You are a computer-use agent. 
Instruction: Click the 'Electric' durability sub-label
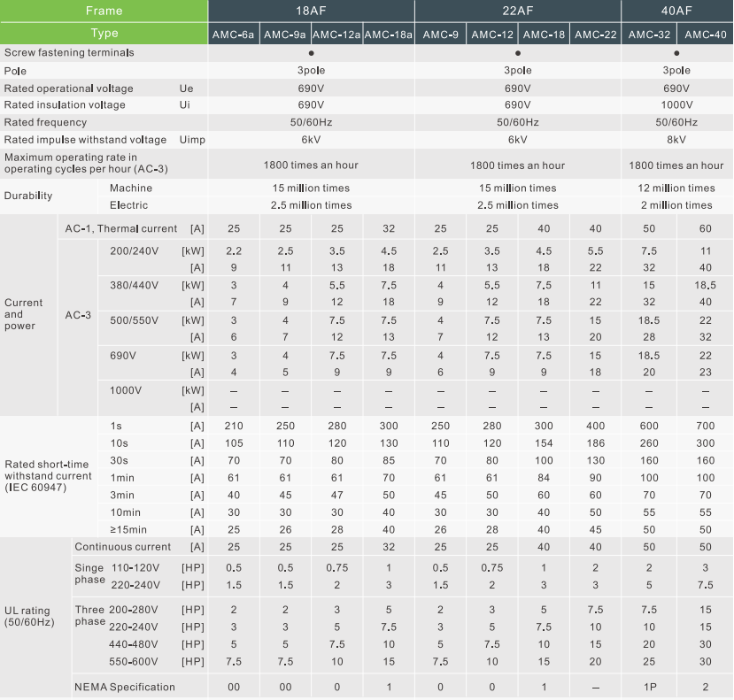point(128,205)
